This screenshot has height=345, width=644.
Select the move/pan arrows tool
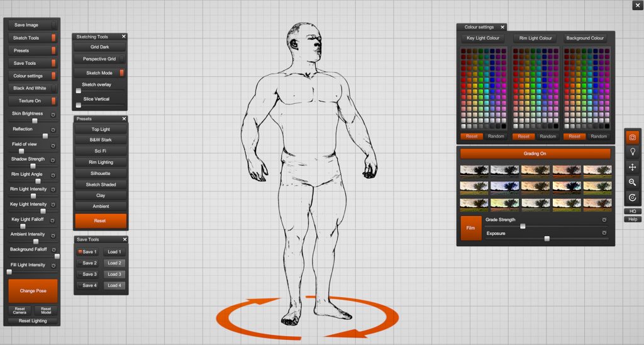pyautogui.click(x=633, y=167)
